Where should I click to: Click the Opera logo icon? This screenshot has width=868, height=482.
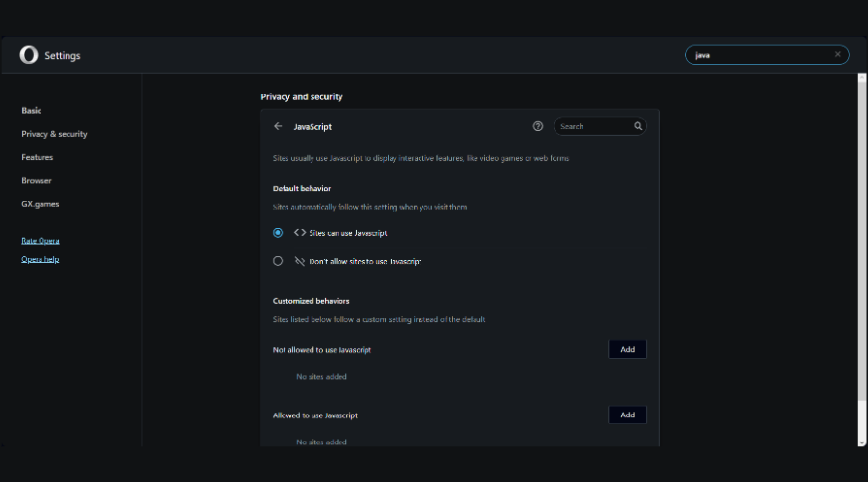point(29,55)
